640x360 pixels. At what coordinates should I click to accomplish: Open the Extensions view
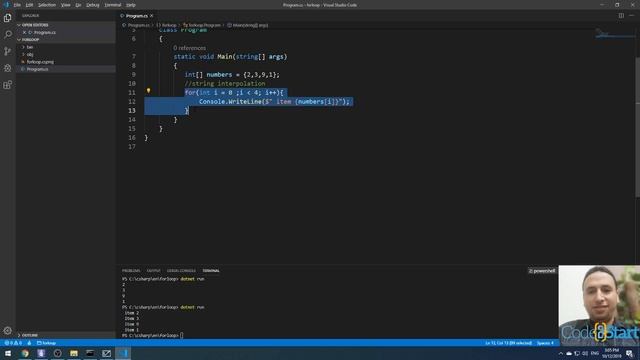click(x=7, y=84)
